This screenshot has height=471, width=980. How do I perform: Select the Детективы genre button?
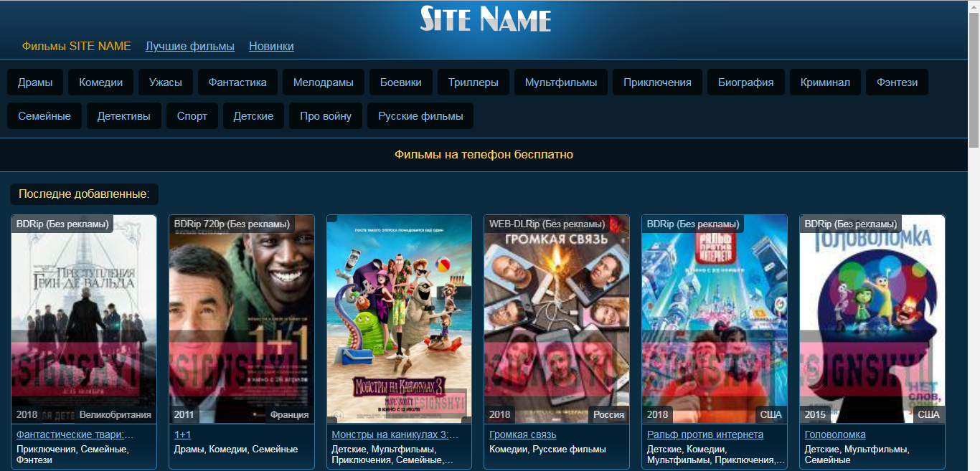coord(124,116)
